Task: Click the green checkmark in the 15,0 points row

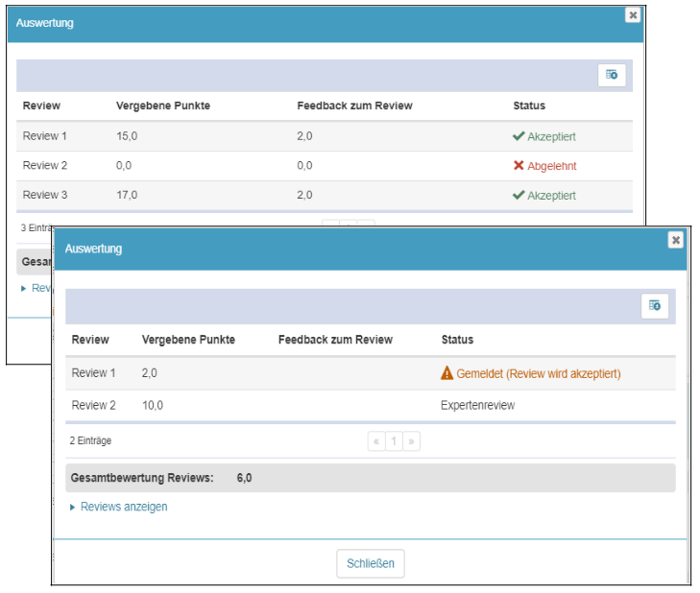Action: (x=519, y=136)
